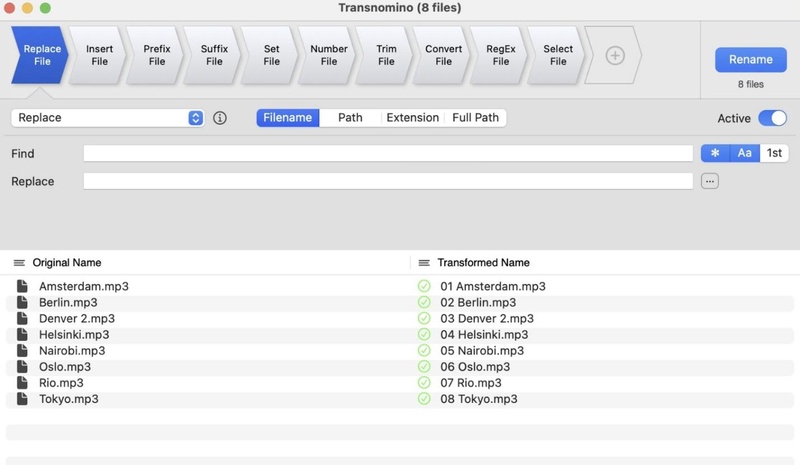Select the Rio.mp3 original name

pyautogui.click(x=61, y=383)
